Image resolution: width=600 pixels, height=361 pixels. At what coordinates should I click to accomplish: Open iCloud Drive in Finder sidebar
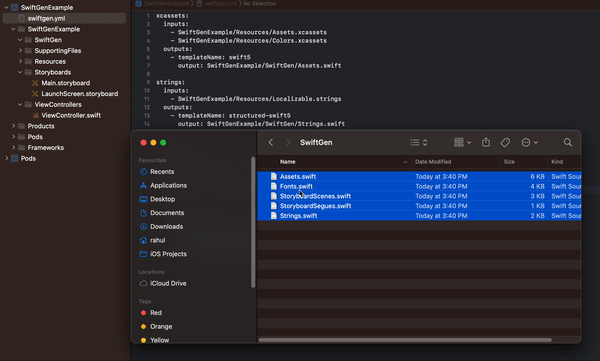(163, 283)
